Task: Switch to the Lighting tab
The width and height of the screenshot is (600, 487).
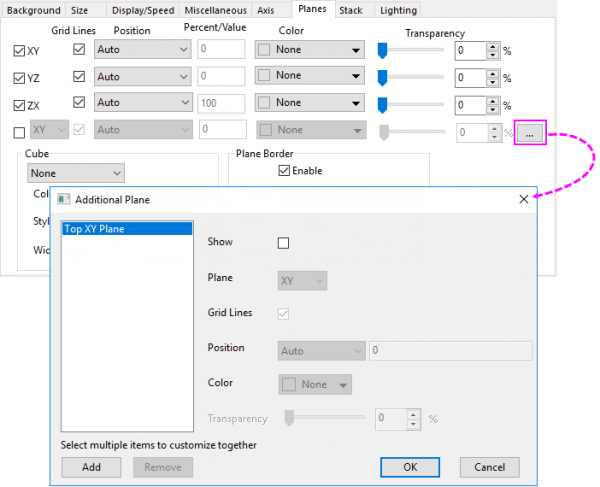Action: coord(397,10)
